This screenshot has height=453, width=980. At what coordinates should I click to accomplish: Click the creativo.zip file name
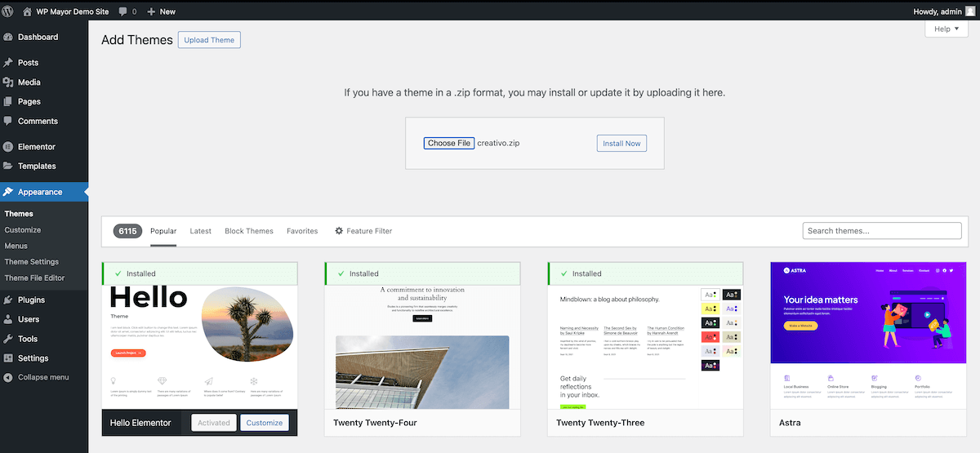click(498, 143)
